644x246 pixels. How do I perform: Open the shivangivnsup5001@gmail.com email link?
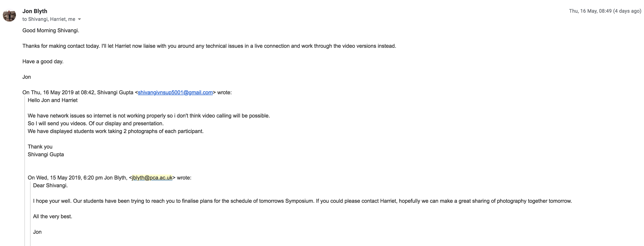(x=175, y=93)
